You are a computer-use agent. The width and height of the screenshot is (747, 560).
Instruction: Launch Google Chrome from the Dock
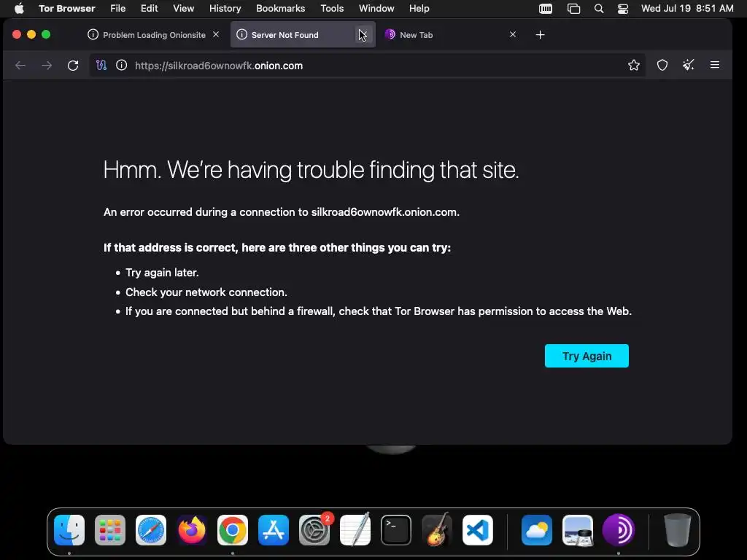(x=233, y=530)
